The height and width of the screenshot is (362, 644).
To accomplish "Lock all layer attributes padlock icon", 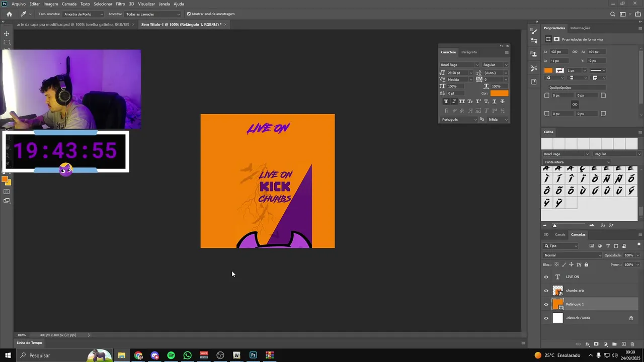I will [x=586, y=264].
